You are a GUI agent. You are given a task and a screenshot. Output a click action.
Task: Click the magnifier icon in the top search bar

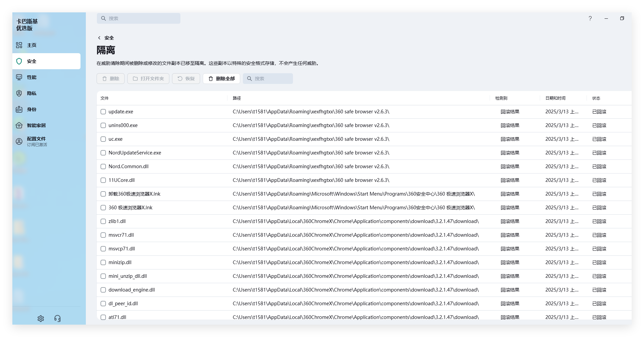[104, 18]
